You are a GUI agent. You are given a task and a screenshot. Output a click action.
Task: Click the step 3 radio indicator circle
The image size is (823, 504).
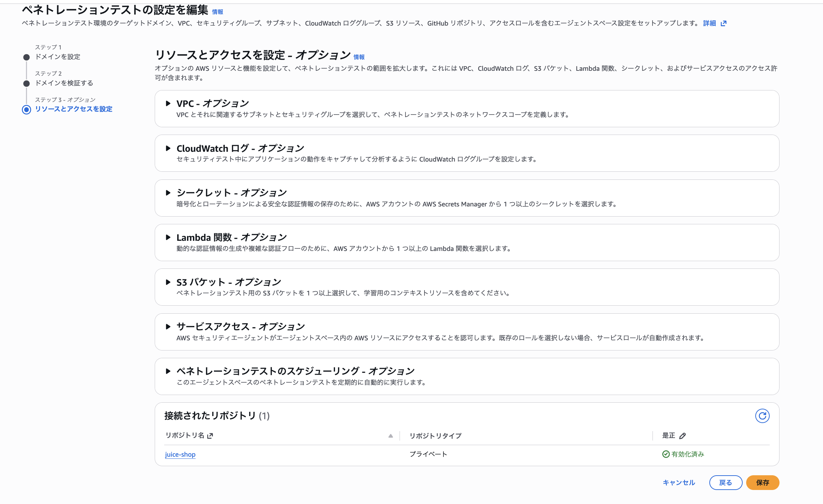point(26,110)
